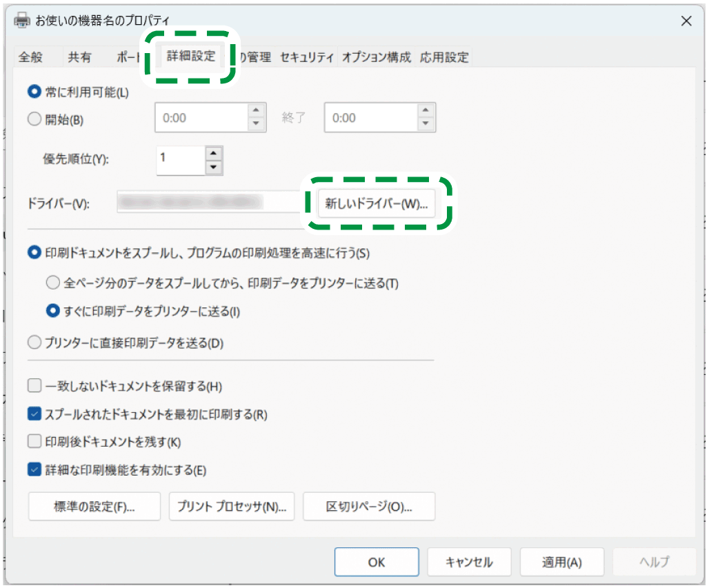Image resolution: width=709 pixels, height=588 pixels.
Task: Click the 適用 button
Action: pos(561,561)
